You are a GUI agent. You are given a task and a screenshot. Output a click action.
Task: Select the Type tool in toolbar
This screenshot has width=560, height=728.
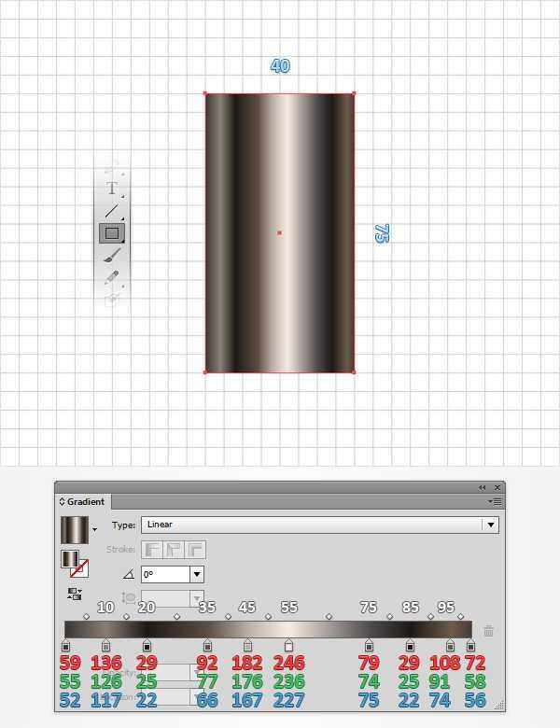tap(112, 189)
